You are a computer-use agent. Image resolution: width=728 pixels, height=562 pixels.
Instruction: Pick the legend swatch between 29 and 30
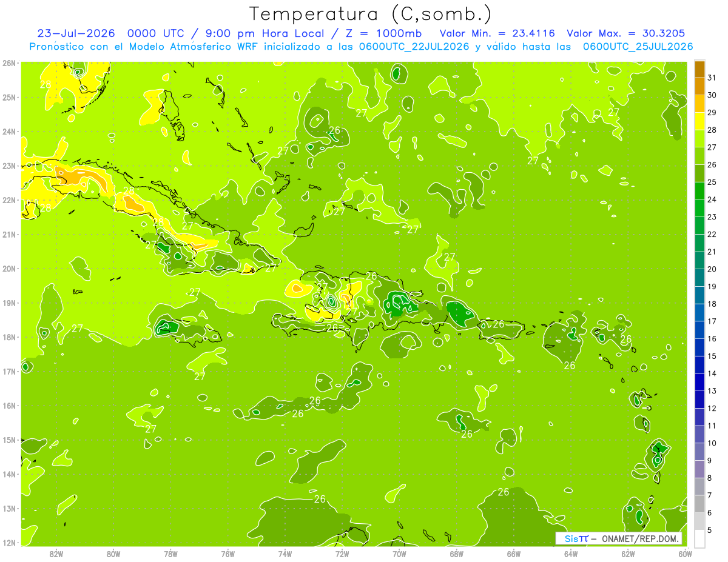click(699, 104)
